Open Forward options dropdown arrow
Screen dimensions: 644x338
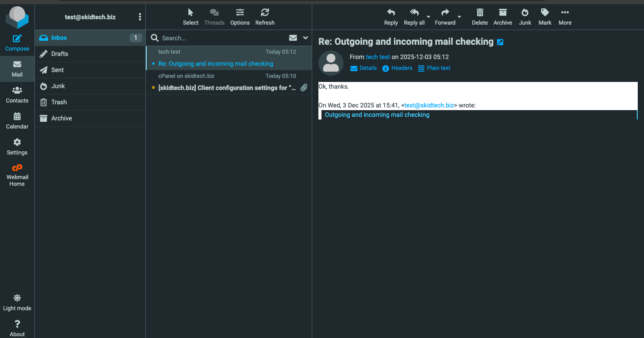tap(459, 17)
